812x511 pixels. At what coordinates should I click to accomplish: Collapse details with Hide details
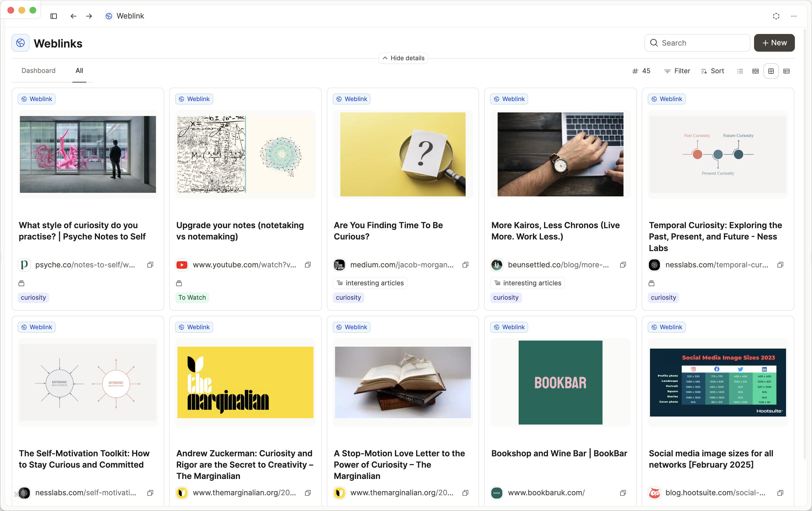[403, 58]
